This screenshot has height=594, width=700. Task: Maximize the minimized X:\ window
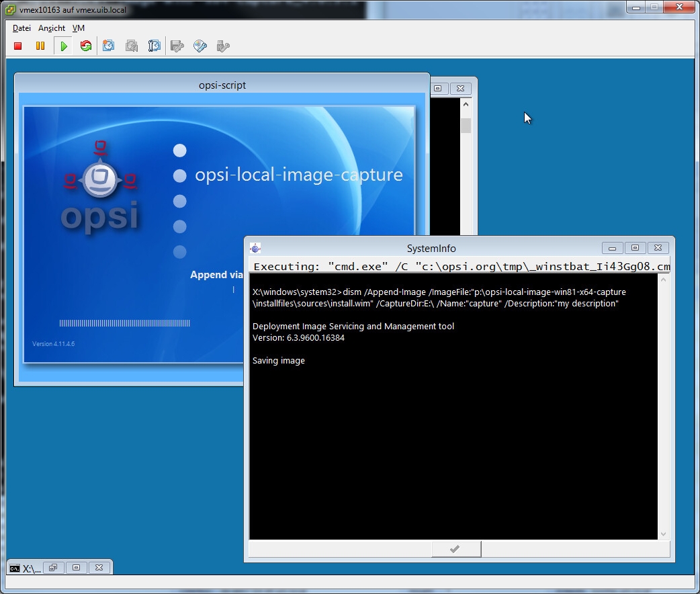[77, 568]
